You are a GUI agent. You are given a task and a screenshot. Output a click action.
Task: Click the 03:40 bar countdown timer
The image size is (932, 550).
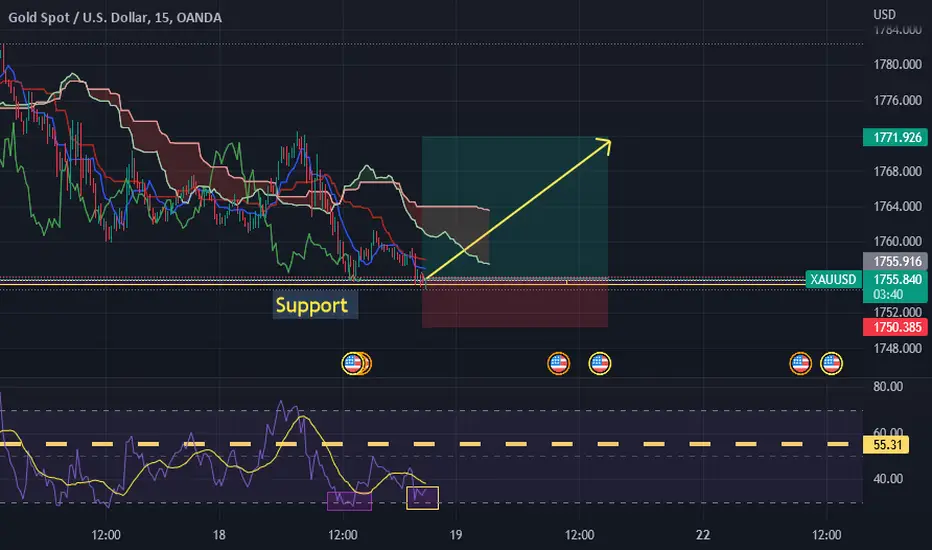click(888, 295)
